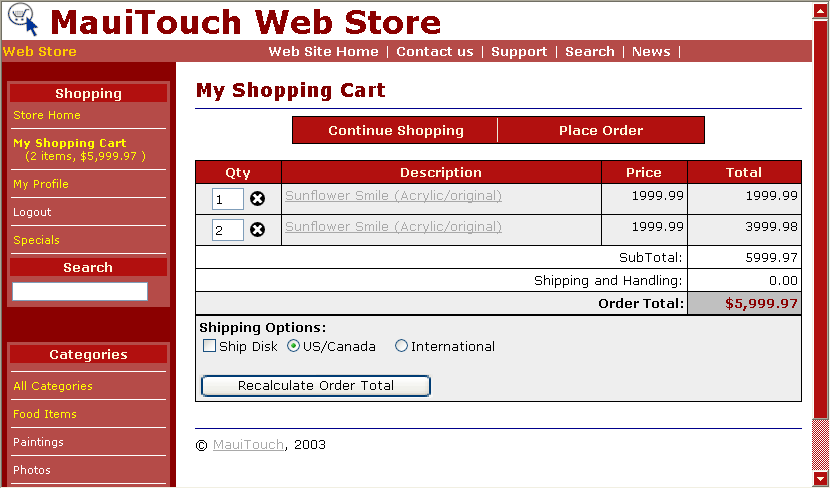Browse the Food Items category
The width and height of the screenshot is (831, 489).
pyautogui.click(x=45, y=415)
